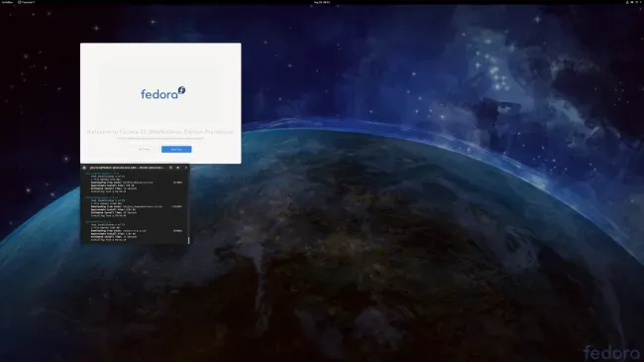
Task: Focus the terminal output area
Action: tap(135, 207)
